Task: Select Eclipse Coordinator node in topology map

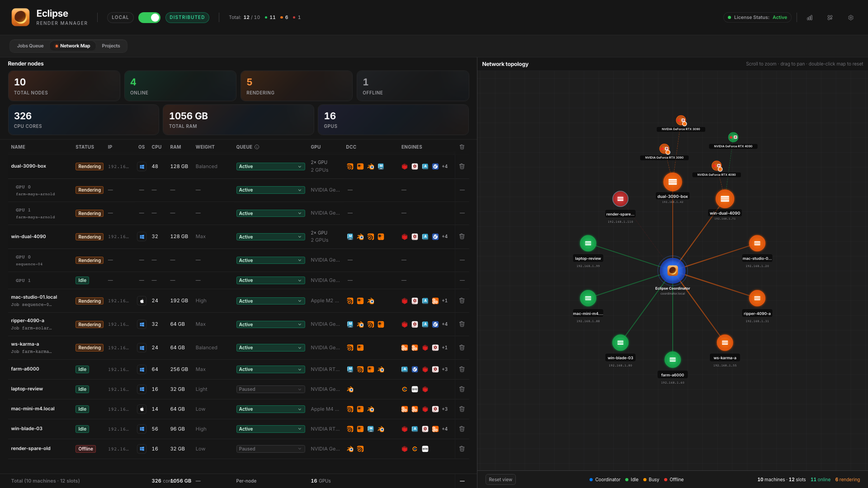Action: coord(673,270)
